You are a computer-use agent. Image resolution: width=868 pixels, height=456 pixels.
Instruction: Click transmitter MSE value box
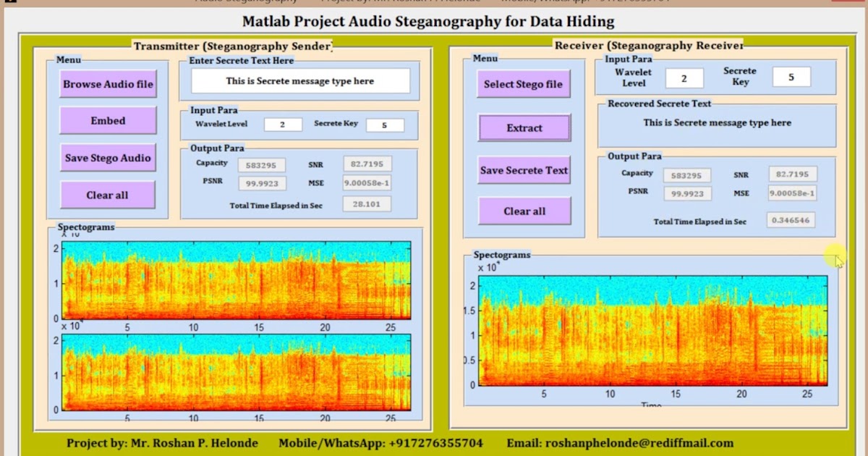click(x=367, y=183)
